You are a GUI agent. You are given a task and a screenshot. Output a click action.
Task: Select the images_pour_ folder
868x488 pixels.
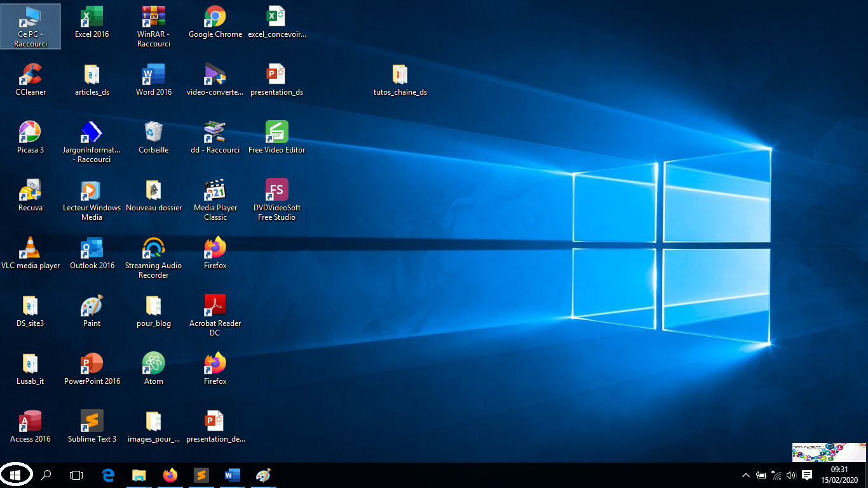coord(154,427)
